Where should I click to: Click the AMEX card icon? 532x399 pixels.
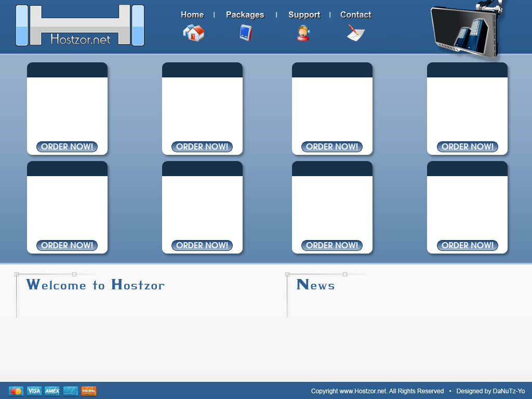tap(52, 391)
